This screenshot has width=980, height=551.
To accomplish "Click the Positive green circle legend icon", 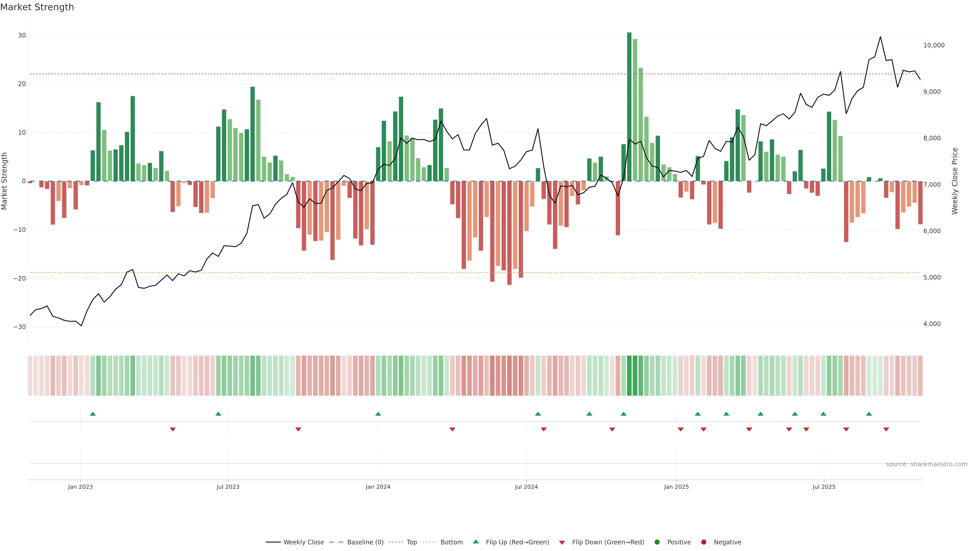I will 657,542.
